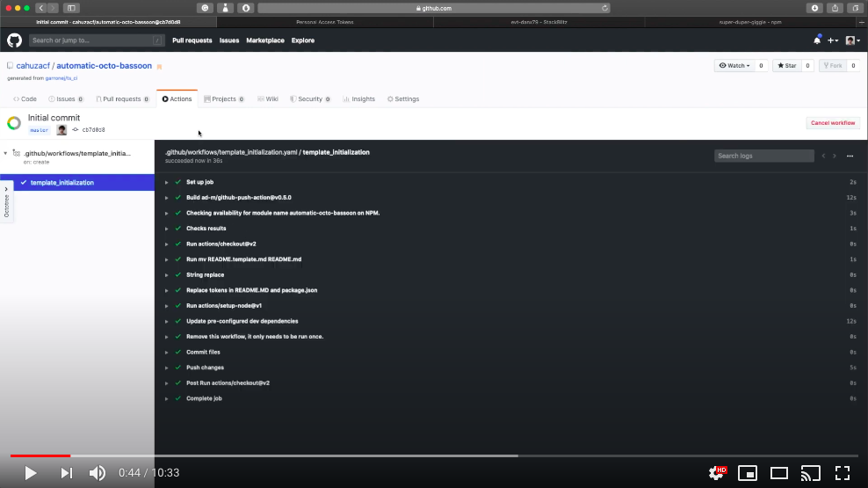Open the log options ellipsis menu
The width and height of the screenshot is (868, 488).
pyautogui.click(x=850, y=157)
